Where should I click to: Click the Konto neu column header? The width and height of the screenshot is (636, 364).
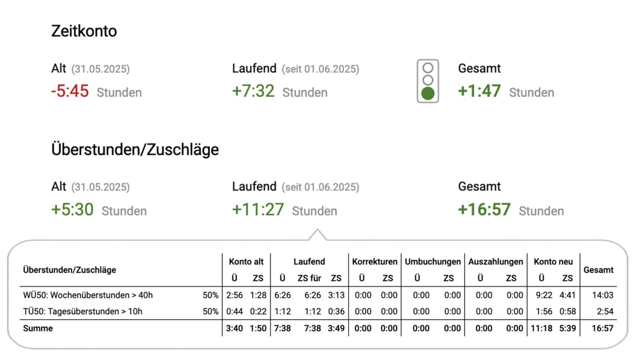tap(553, 262)
